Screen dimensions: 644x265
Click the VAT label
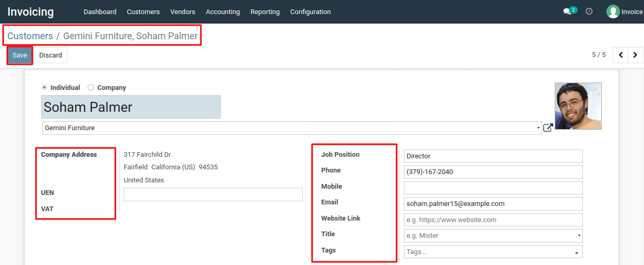click(x=47, y=209)
